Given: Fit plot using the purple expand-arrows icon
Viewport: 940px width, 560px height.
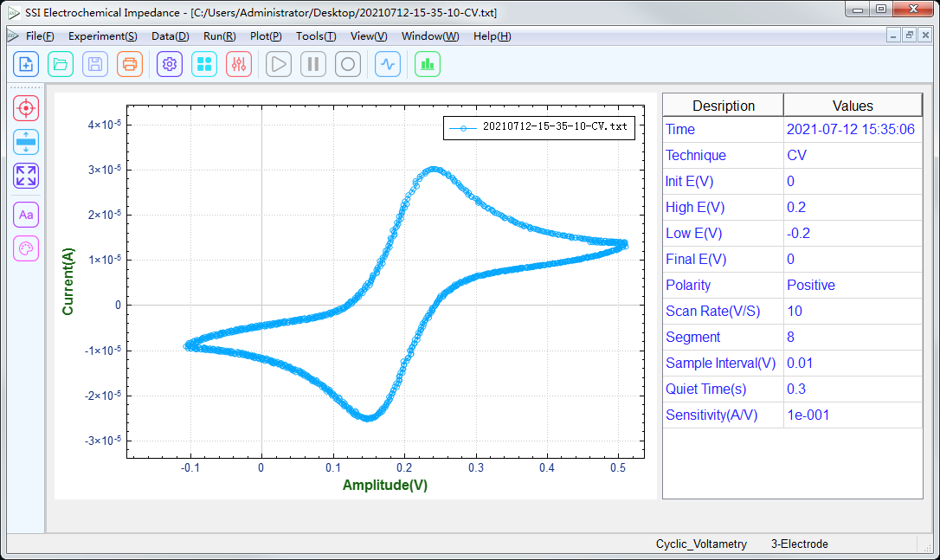Looking at the screenshot, I should click(26, 176).
